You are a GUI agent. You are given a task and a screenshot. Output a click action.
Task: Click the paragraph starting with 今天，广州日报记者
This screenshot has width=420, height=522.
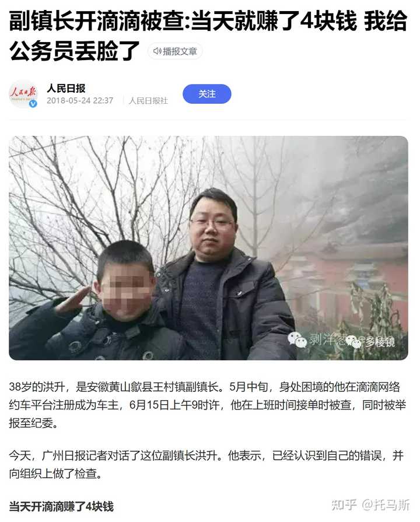coord(206,464)
